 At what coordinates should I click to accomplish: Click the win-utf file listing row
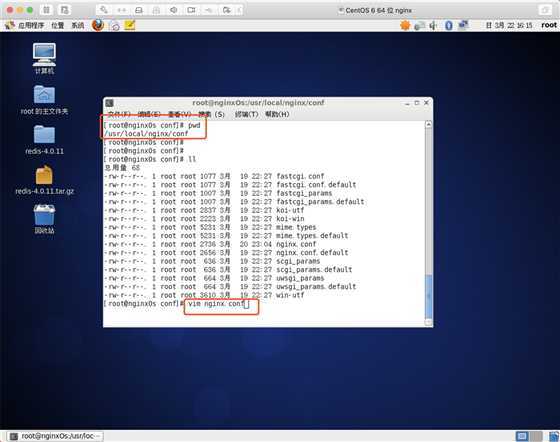click(x=204, y=295)
